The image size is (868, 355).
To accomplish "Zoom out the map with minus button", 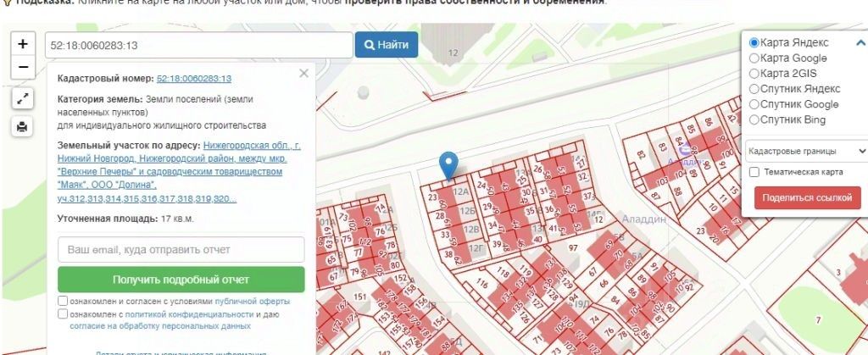I will coord(23,67).
